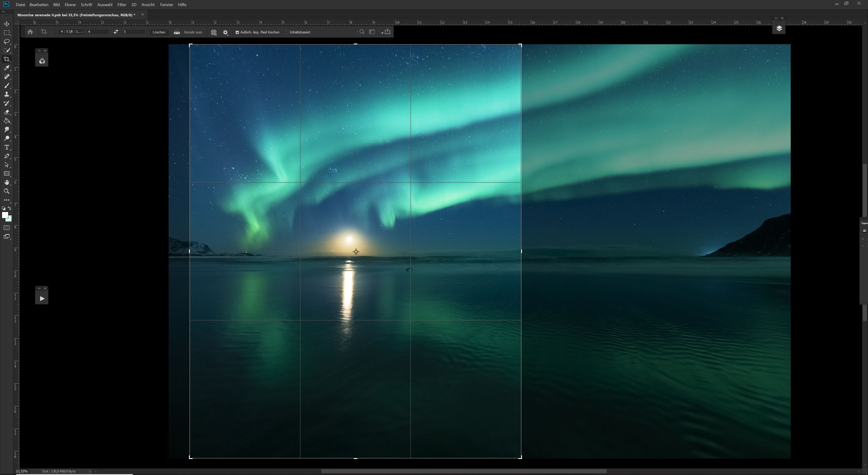
Task: Enable the 'Inhaltsbasiert' option
Action: click(x=287, y=32)
